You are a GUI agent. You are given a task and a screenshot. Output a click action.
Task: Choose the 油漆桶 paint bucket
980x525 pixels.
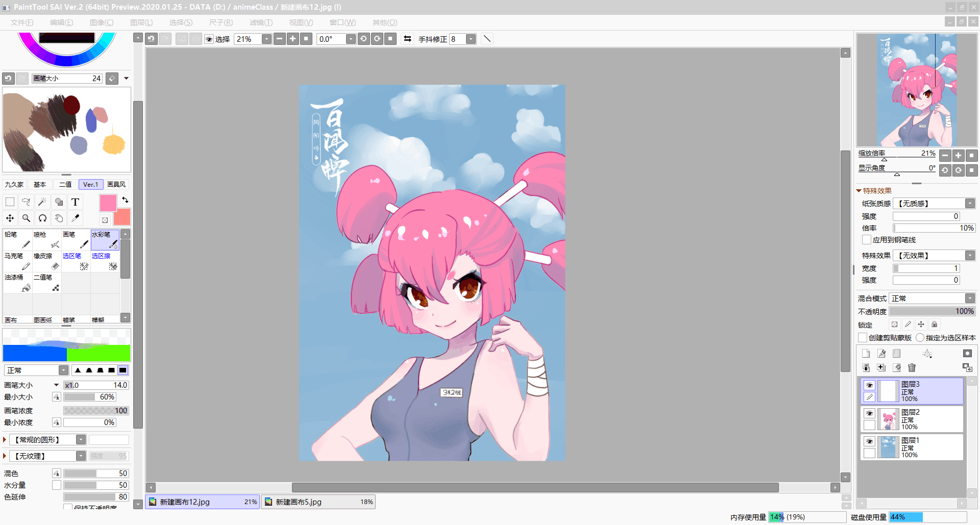tap(17, 283)
